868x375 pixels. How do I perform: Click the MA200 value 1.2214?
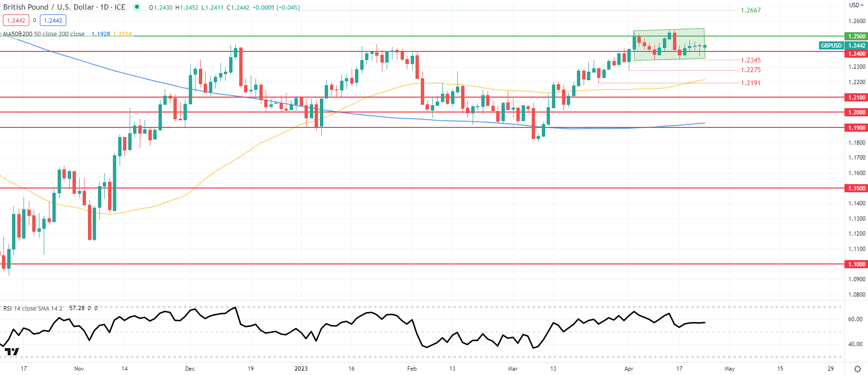pyautogui.click(x=122, y=34)
